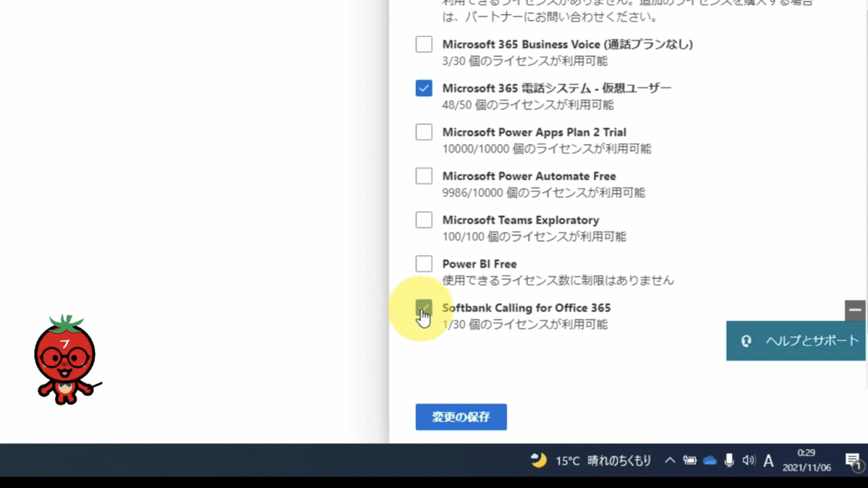The height and width of the screenshot is (488, 868).
Task: Check Microsoft 365 Business Voice license checkbox
Action: coord(424,45)
